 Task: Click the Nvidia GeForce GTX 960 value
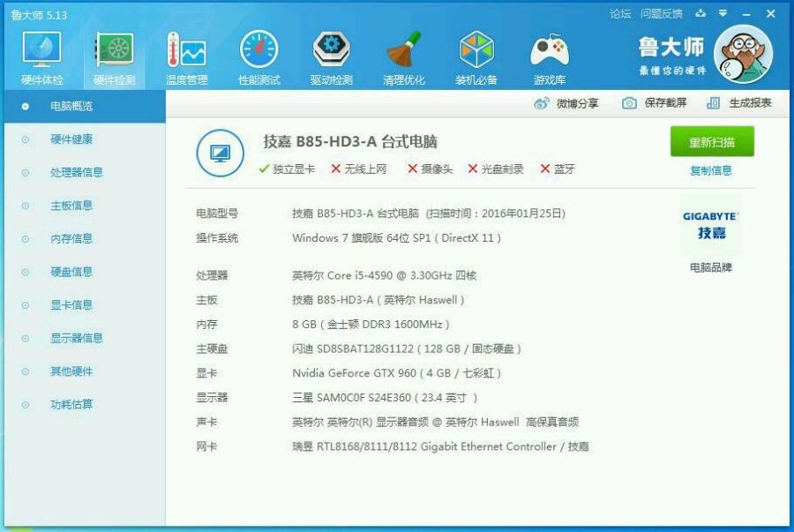[396, 373]
